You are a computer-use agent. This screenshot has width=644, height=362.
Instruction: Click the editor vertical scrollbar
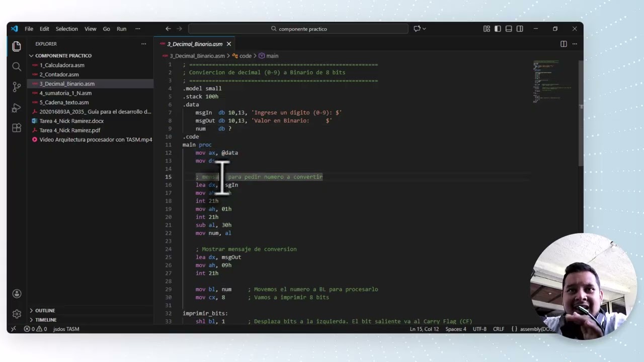click(x=581, y=113)
